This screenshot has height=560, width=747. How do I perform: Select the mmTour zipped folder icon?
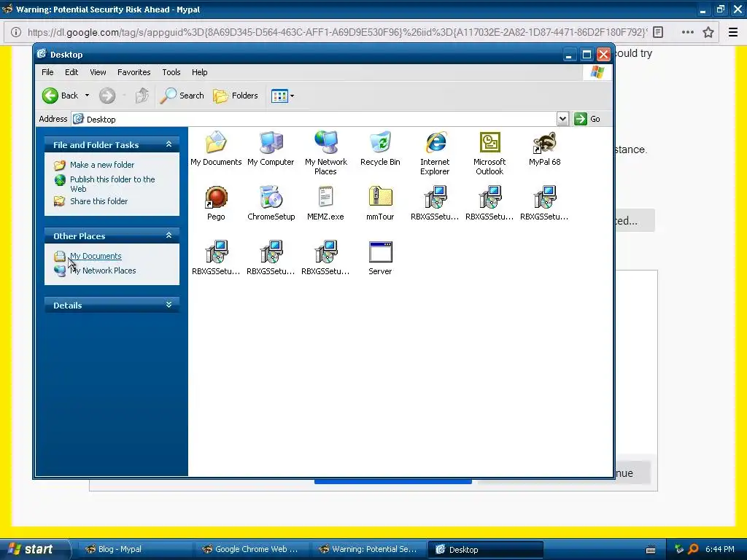point(380,203)
